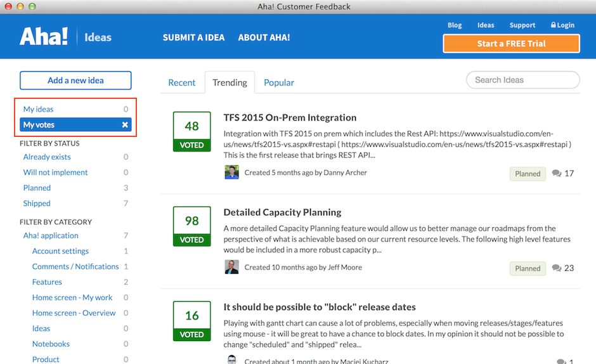596x364 pixels.
Task: Toggle vote on Detailed Capacity Planning (98)
Action: point(191,226)
